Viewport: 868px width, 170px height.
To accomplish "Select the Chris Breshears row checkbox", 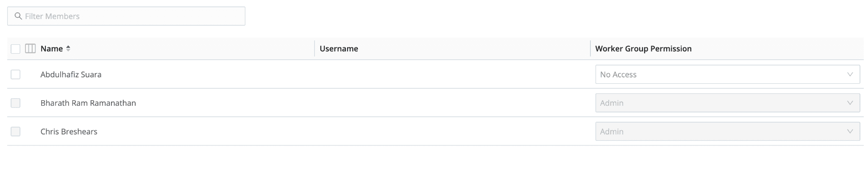I will (x=16, y=132).
